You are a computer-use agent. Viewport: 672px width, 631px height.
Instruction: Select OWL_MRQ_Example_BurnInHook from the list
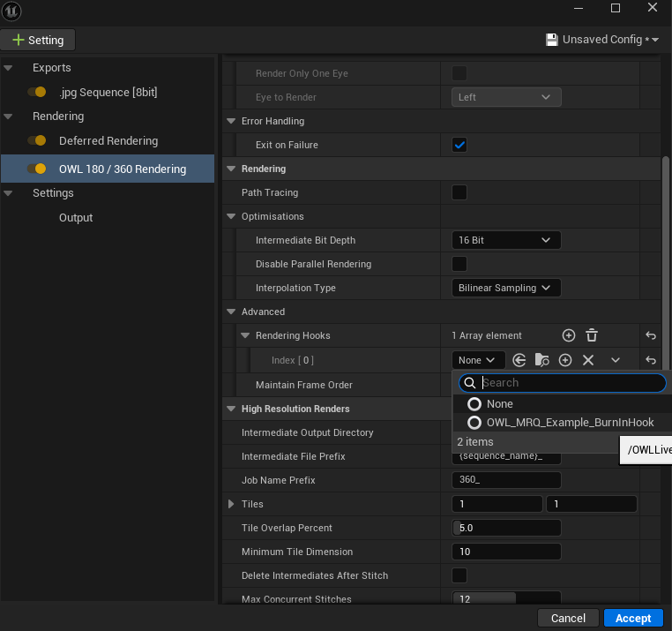point(570,423)
